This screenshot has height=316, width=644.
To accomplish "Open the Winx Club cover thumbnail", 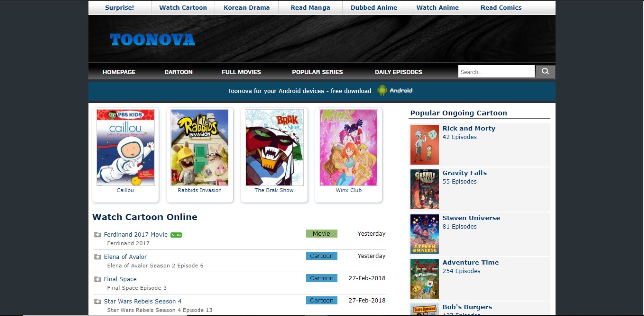I will click(349, 148).
